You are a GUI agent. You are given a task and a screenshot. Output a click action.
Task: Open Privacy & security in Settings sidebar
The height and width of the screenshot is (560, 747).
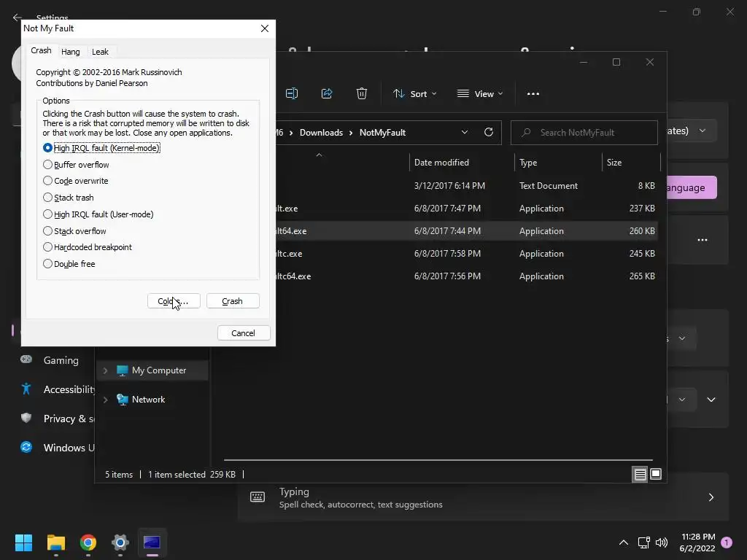(57, 419)
